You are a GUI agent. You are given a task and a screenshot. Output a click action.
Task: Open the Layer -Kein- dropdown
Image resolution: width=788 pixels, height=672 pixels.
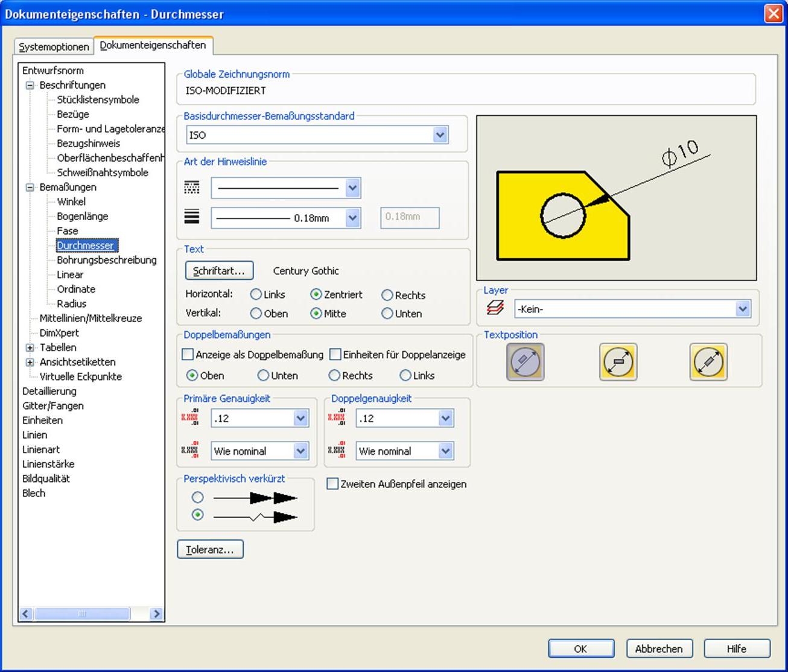pyautogui.click(x=743, y=309)
